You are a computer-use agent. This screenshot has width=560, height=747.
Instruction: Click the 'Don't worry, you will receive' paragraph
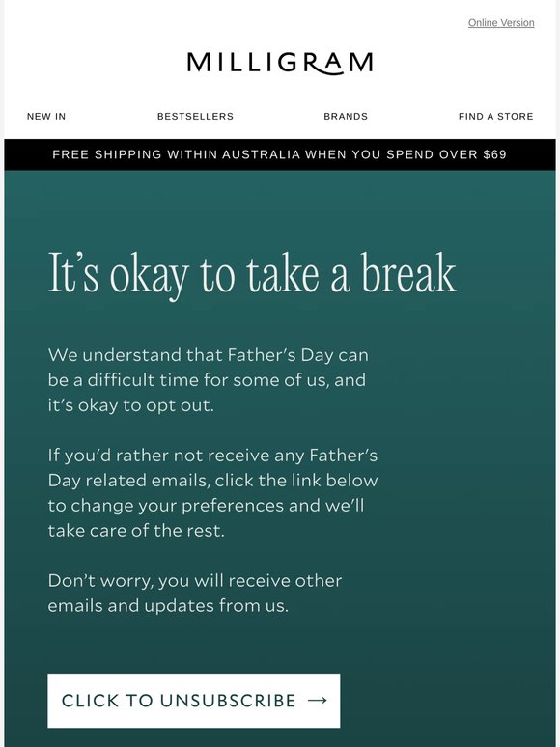(x=195, y=594)
